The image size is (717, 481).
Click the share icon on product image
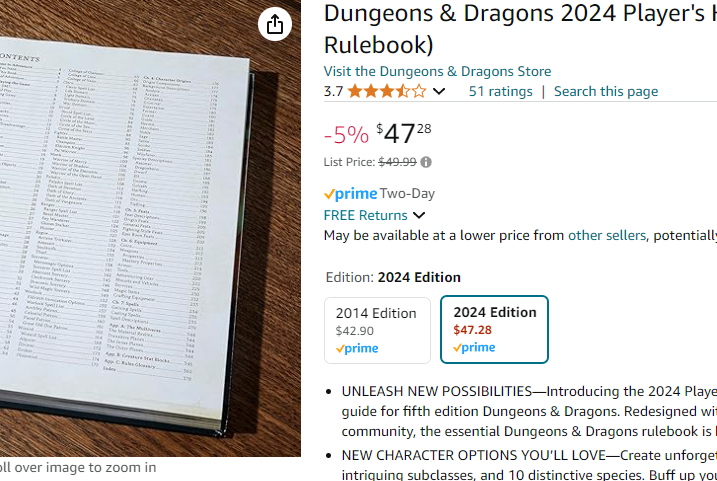274,25
